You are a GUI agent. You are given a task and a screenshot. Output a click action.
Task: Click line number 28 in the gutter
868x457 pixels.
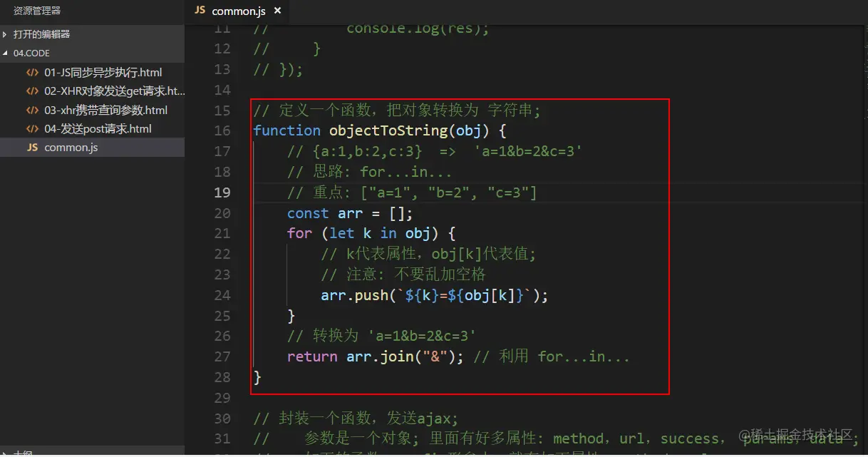(222, 377)
